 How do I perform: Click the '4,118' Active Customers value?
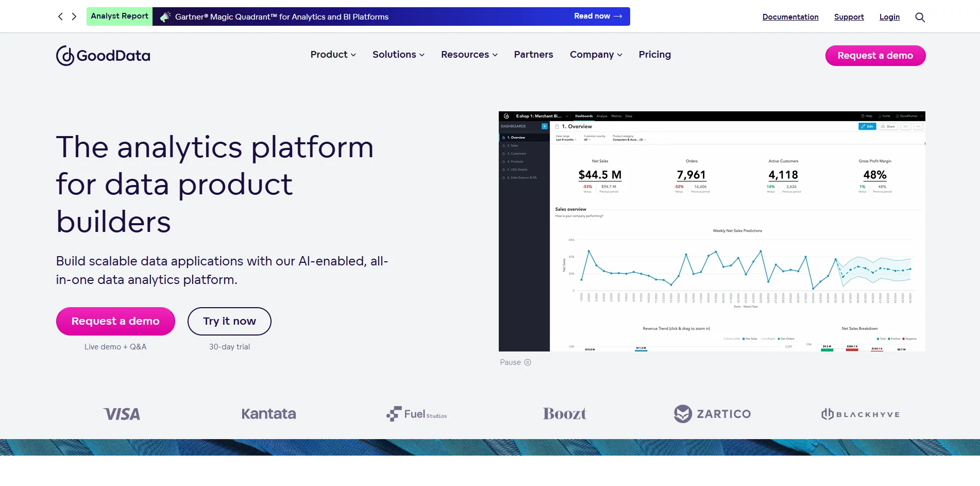tap(783, 175)
